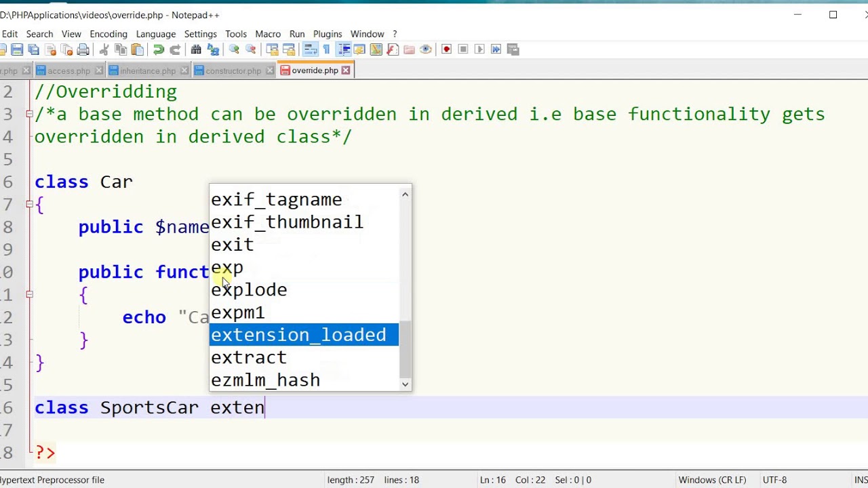This screenshot has height=488, width=868.
Task: Click the Print toolbar icon
Action: pyautogui.click(x=83, y=49)
